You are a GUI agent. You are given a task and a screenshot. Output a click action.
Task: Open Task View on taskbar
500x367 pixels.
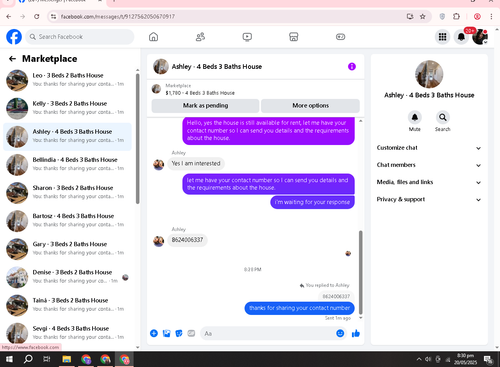click(x=47, y=359)
